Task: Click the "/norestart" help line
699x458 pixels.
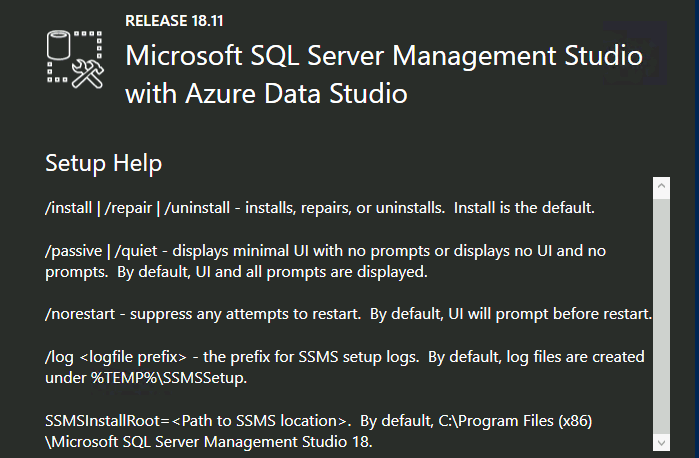Action: pyautogui.click(x=348, y=314)
